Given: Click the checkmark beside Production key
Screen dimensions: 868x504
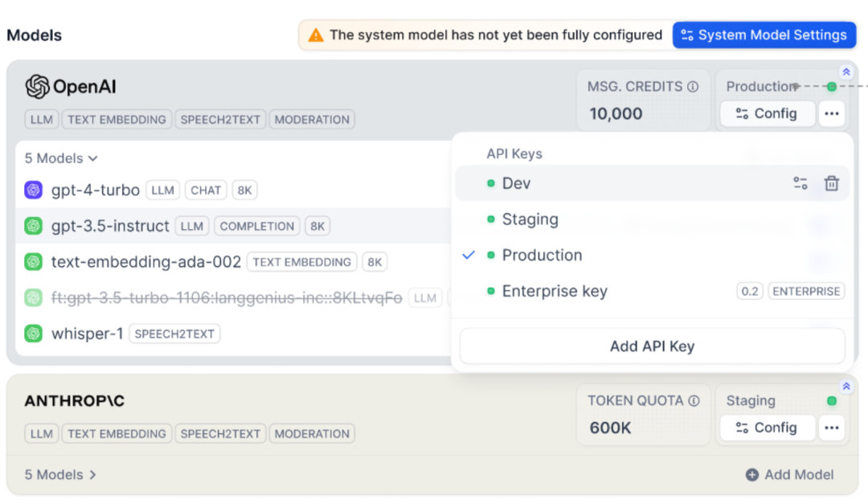Looking at the screenshot, I should (x=468, y=255).
